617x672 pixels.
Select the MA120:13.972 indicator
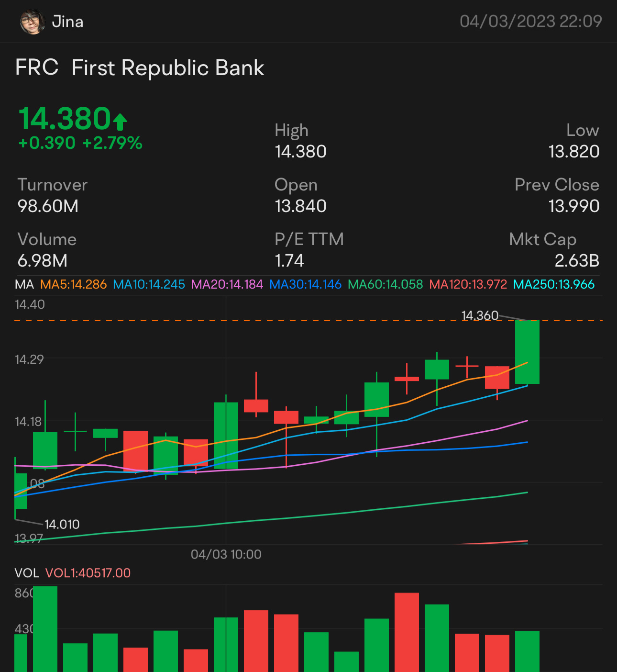[468, 285]
